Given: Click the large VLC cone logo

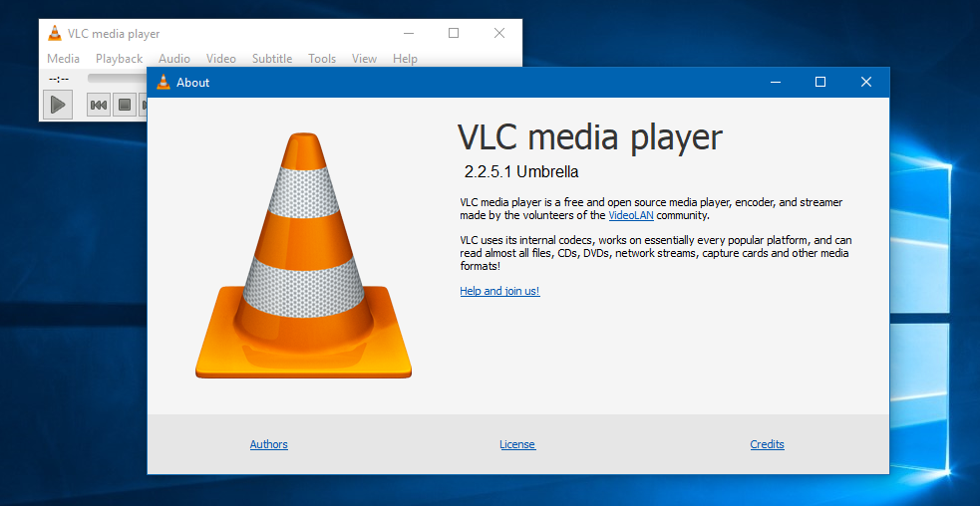Looking at the screenshot, I should tap(304, 256).
